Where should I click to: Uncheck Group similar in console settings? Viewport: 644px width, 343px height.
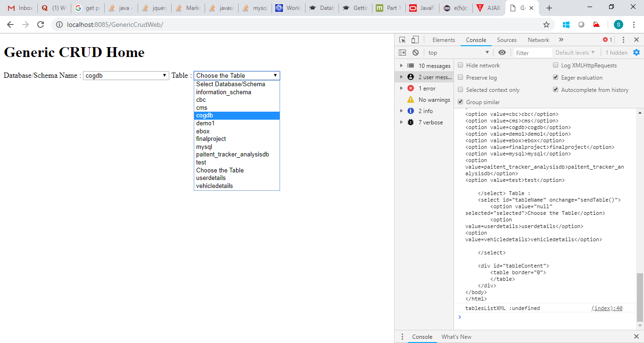click(x=460, y=102)
